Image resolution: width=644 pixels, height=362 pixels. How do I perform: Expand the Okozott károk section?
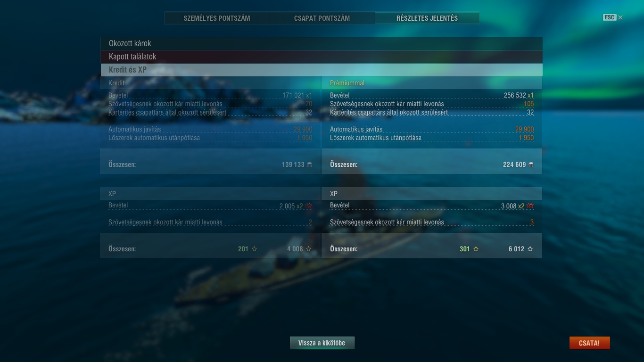[322, 43]
